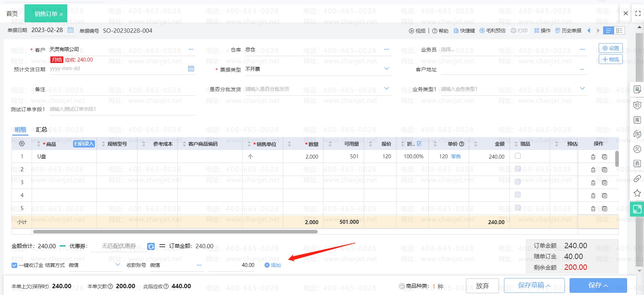Click the U盘 product cell
Image resolution: width=644 pixels, height=295 pixels.
[x=64, y=156]
